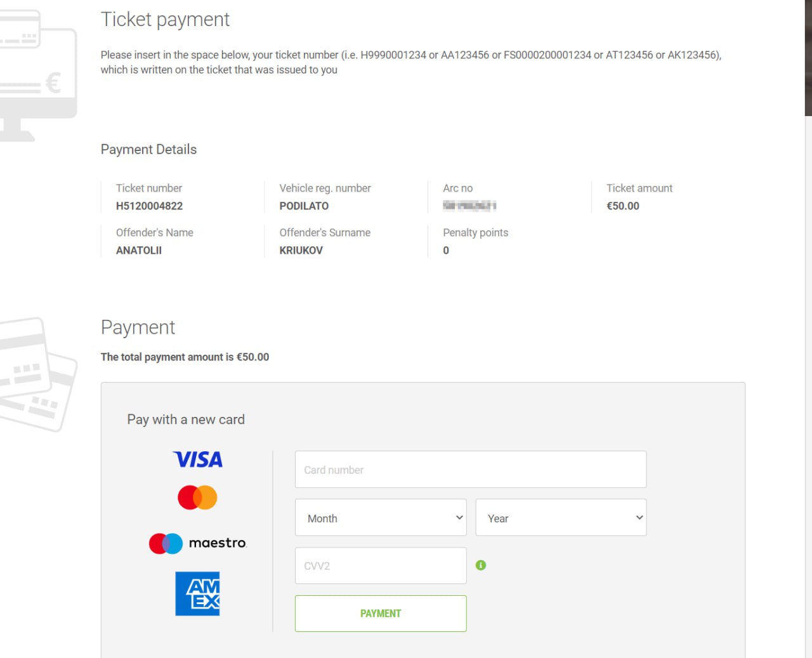Click the Maestro card logo
Screen dimensions: 812x658
(197, 543)
